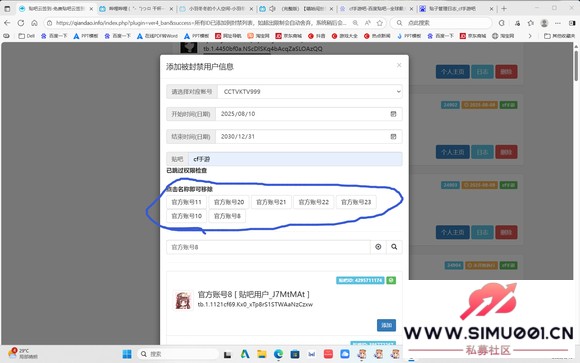Open the calendar picker for the end date
The image size is (580, 363).
pyautogui.click(x=393, y=137)
